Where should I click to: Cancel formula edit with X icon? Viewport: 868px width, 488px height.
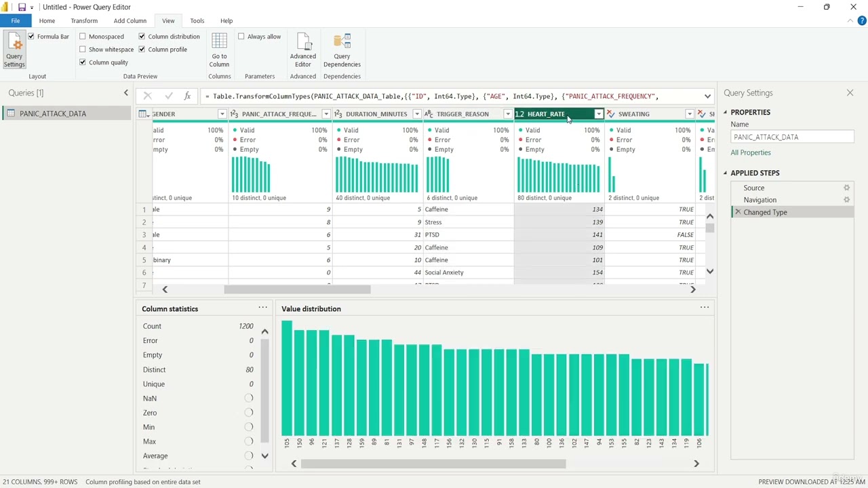(147, 96)
